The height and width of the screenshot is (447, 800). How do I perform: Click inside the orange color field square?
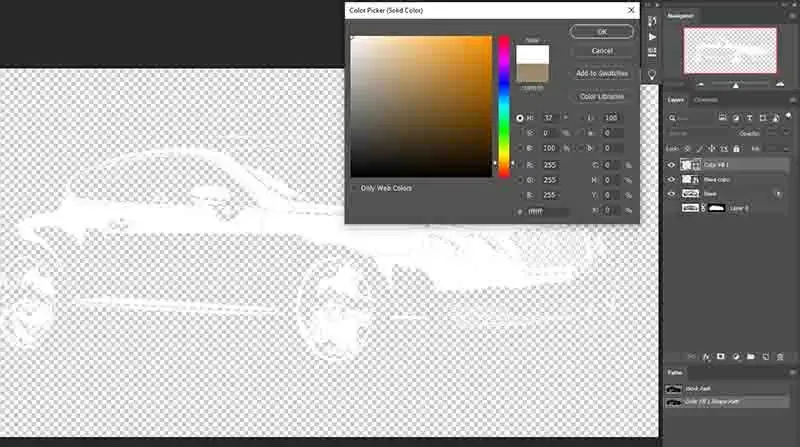pos(421,106)
